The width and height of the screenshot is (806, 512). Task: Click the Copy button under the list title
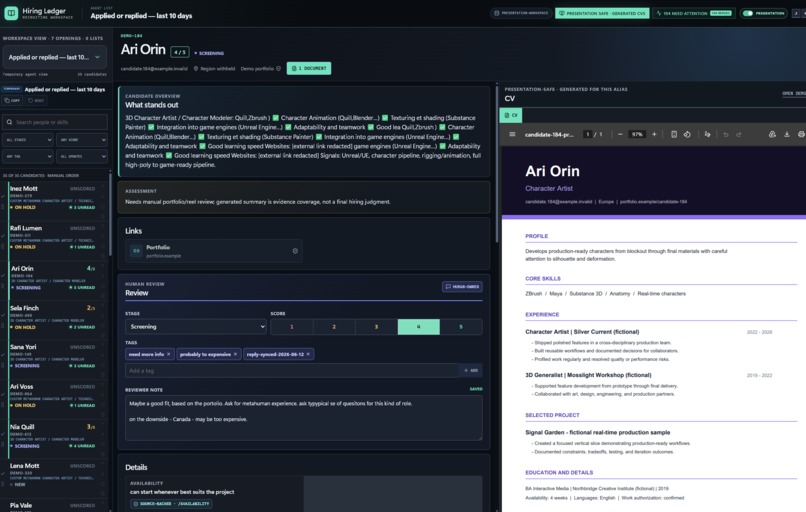click(x=12, y=100)
